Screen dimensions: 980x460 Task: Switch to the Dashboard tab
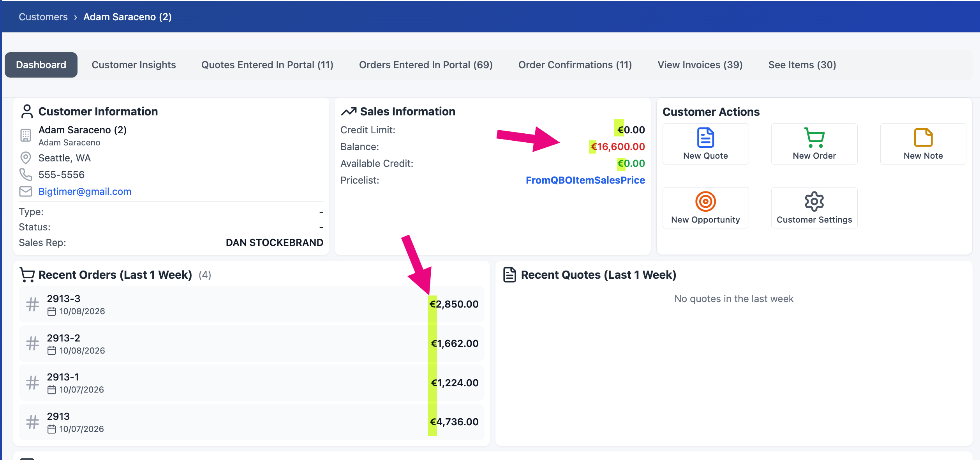coord(41,65)
